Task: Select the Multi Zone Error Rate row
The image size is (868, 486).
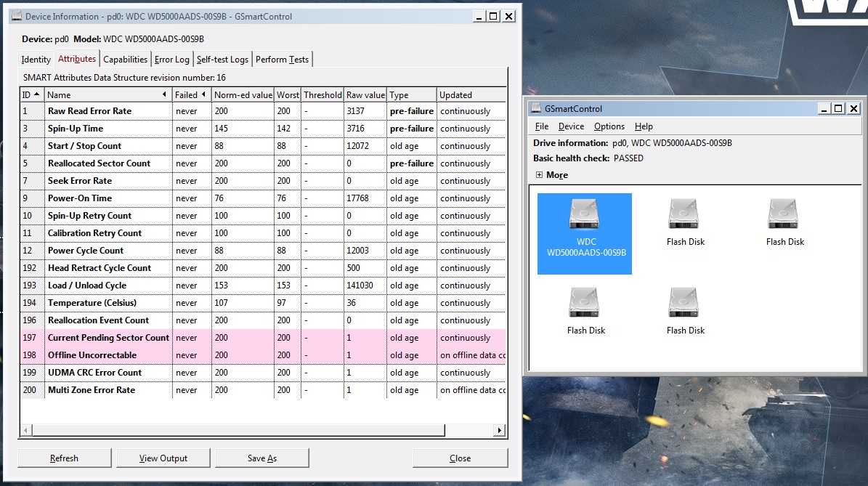Action: tap(263, 390)
